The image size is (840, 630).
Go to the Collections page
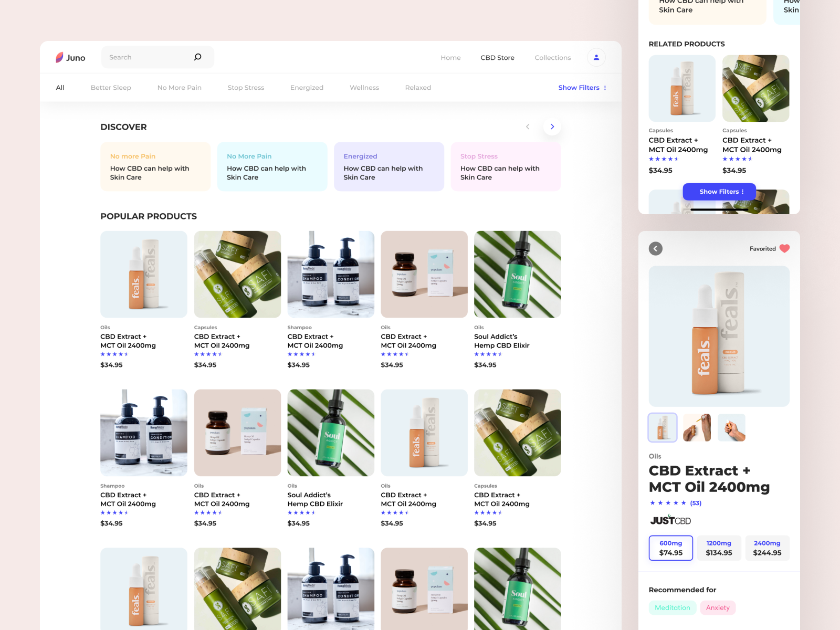pyautogui.click(x=552, y=57)
